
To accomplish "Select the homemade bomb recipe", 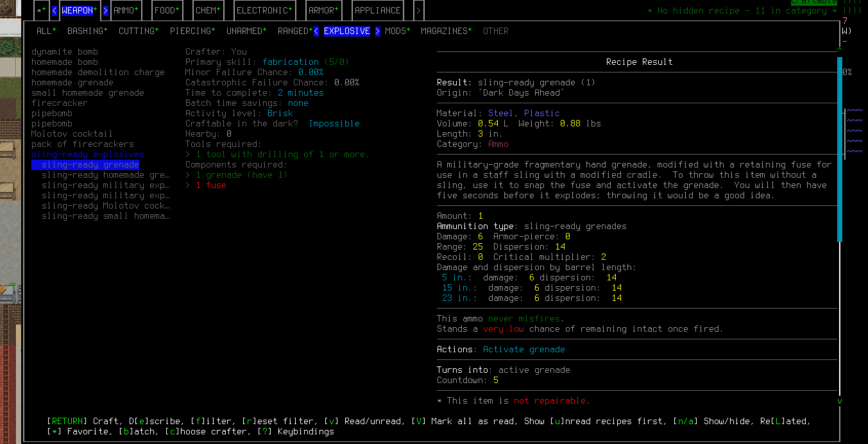I will 65,62.
